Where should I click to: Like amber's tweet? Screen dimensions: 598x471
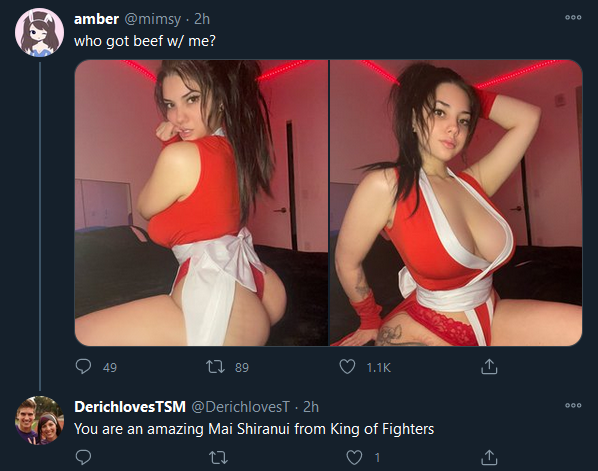click(x=347, y=367)
